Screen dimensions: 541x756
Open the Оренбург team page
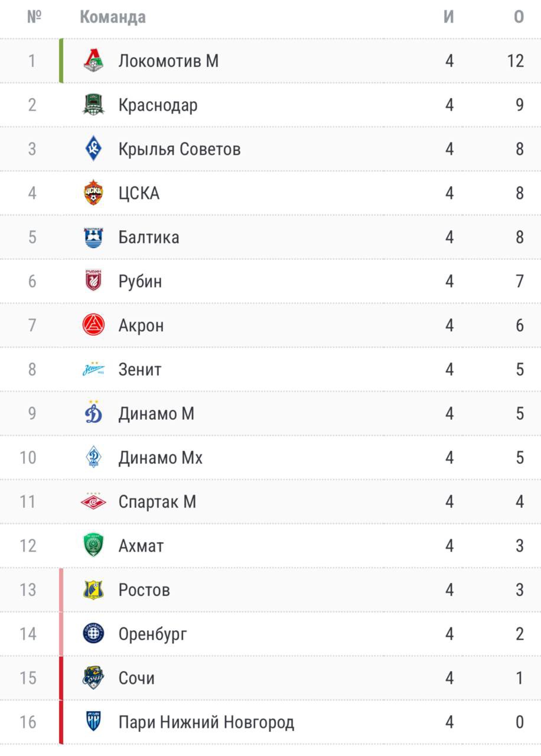click(x=152, y=634)
